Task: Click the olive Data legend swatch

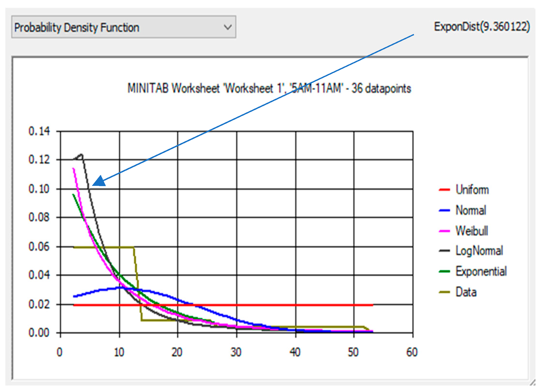Action: click(x=444, y=292)
